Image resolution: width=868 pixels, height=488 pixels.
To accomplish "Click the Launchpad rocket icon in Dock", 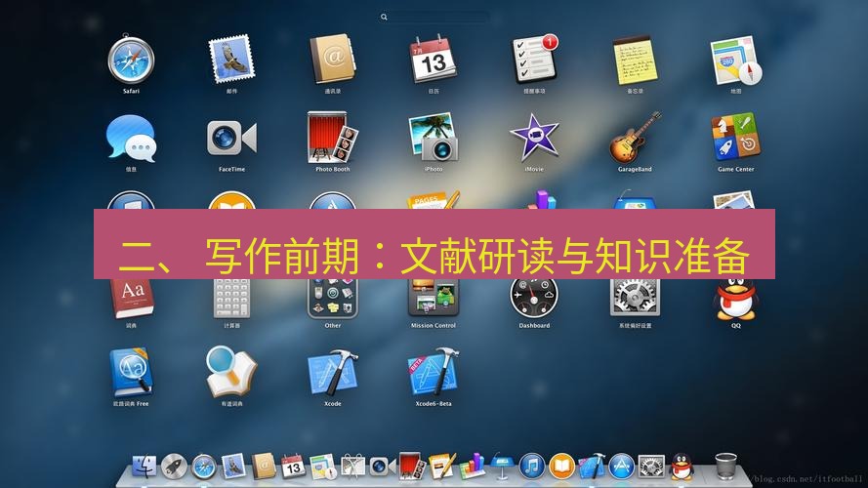I will (174, 467).
